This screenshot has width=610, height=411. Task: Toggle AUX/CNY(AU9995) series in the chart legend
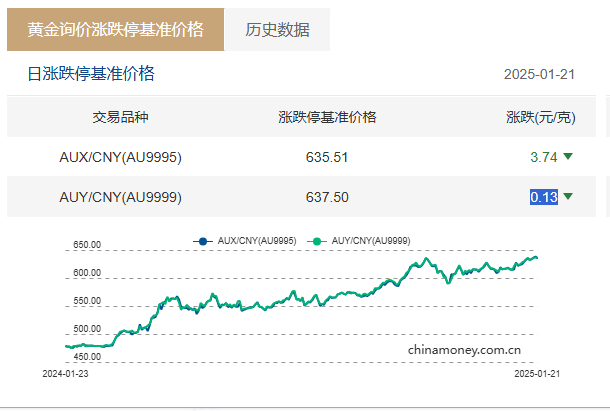pyautogui.click(x=245, y=241)
